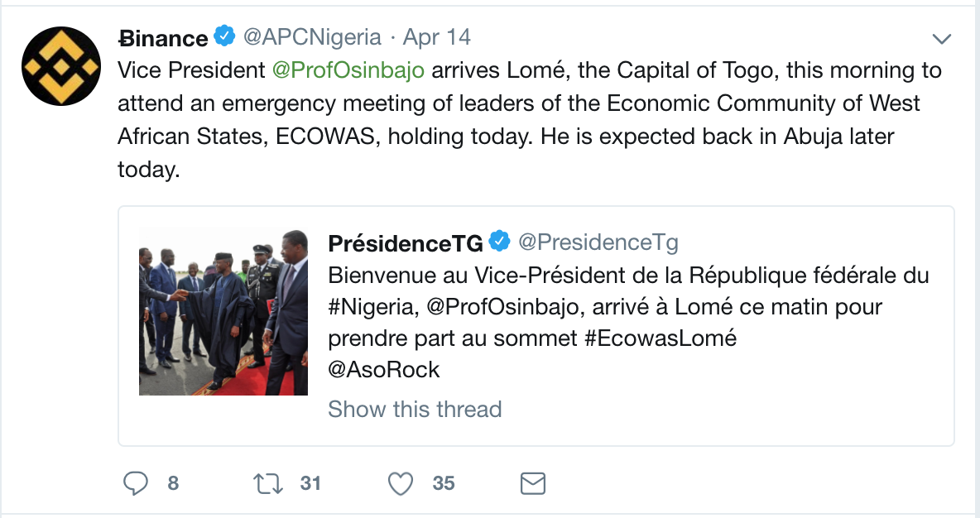Click the @AsoRock mention in quoted tweet
Viewport: 980px width, 518px height.
[384, 369]
